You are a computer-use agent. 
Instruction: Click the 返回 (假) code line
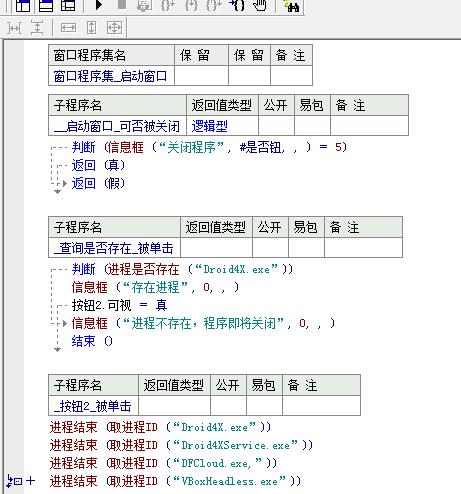98,183
